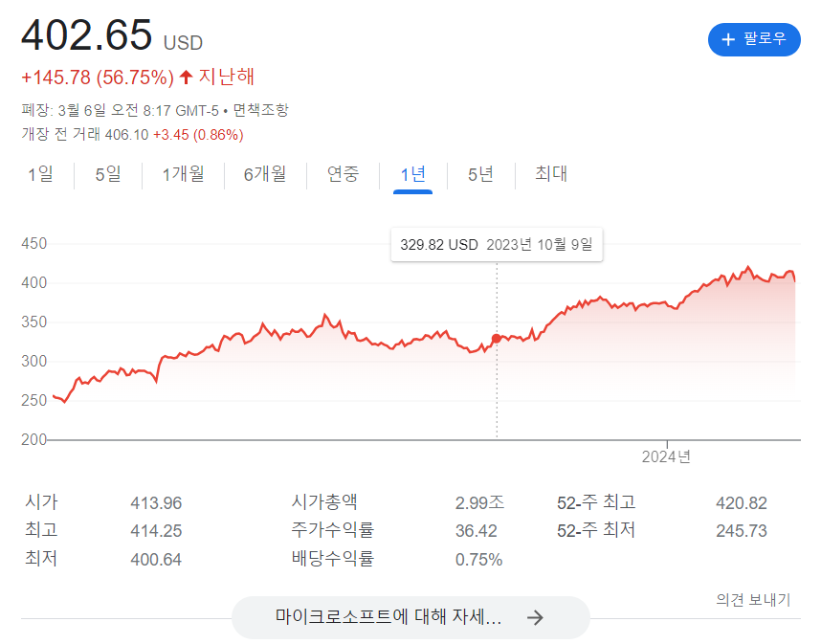Switch to the 5년 tab

click(480, 174)
